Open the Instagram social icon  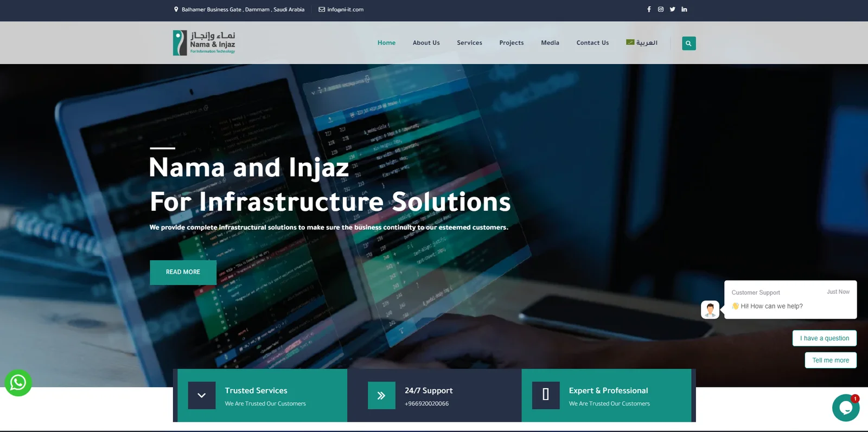pyautogui.click(x=661, y=9)
